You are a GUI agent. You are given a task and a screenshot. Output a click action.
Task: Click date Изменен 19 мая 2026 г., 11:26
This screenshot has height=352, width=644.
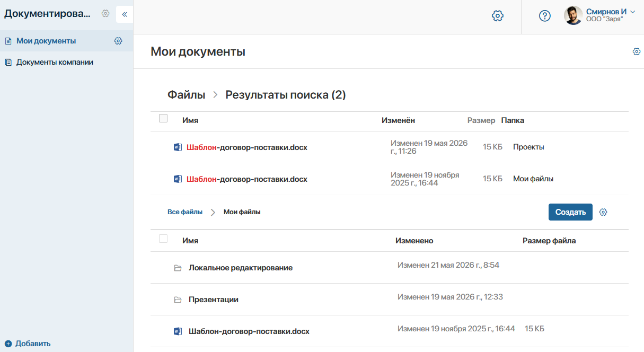point(429,147)
